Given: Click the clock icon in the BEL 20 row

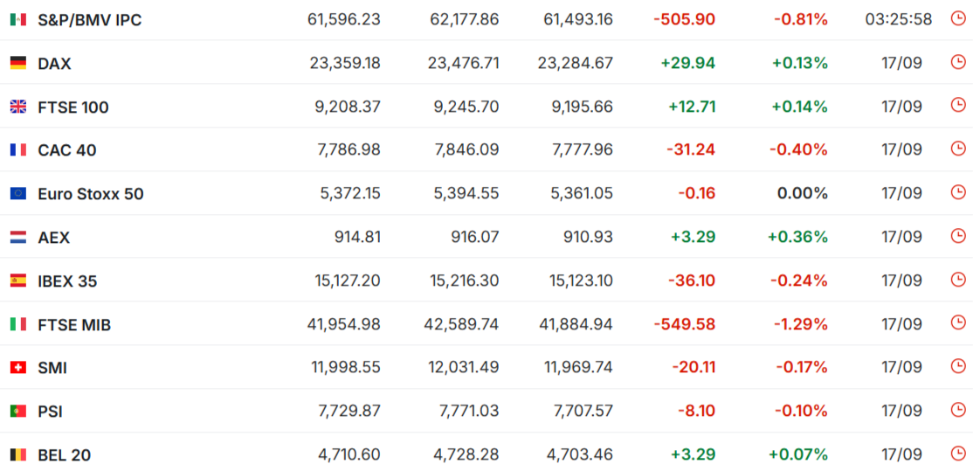Looking at the screenshot, I should tap(957, 454).
